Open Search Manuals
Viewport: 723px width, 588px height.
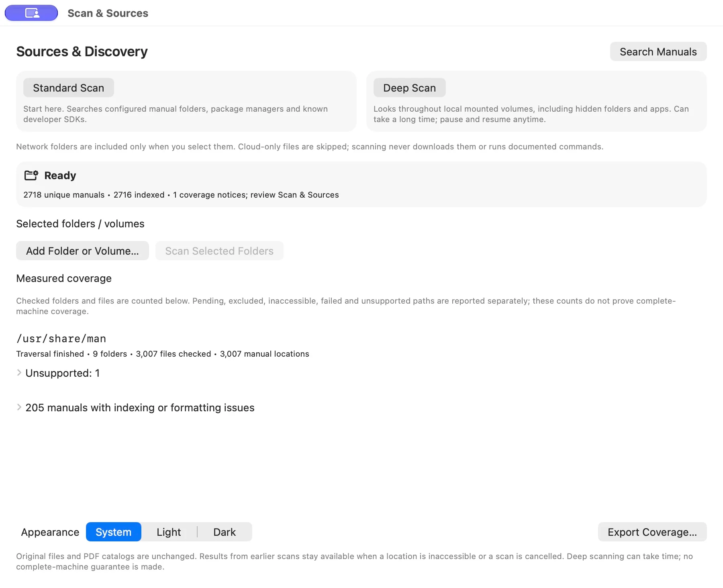[658, 51]
